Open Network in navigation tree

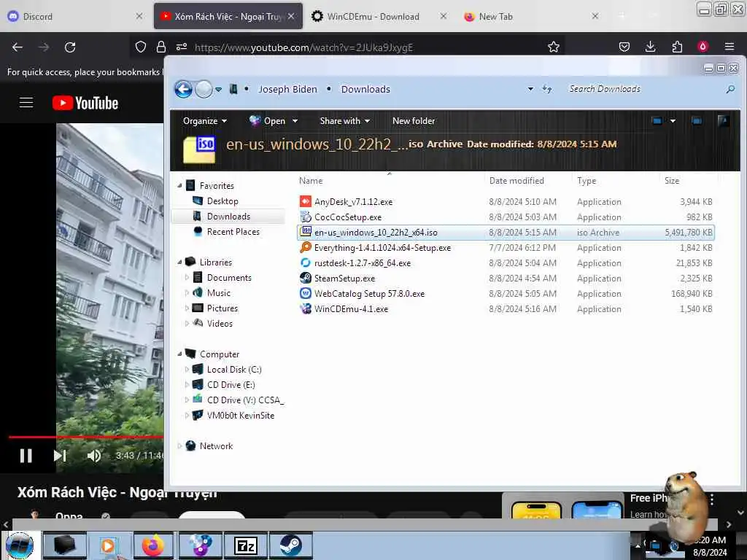tap(216, 446)
